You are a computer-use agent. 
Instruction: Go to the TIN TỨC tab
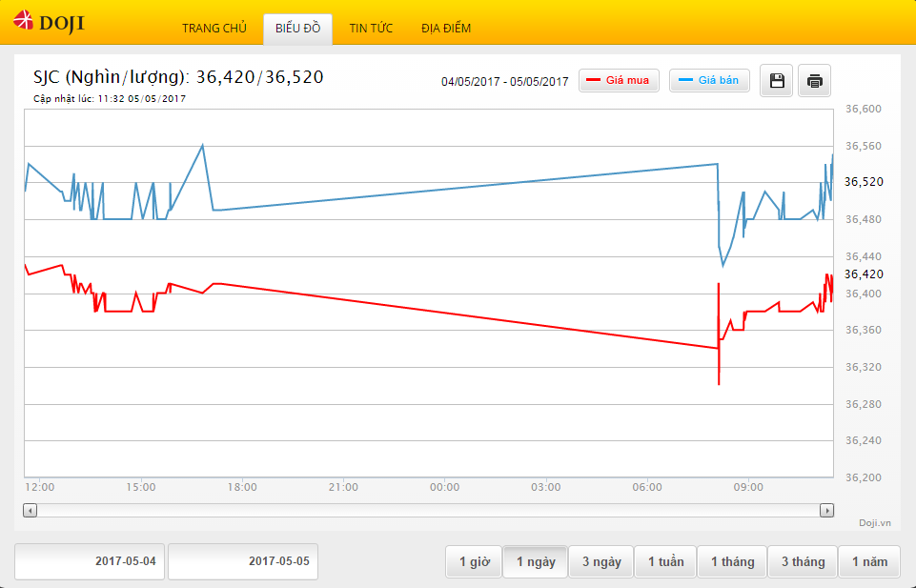(371, 29)
